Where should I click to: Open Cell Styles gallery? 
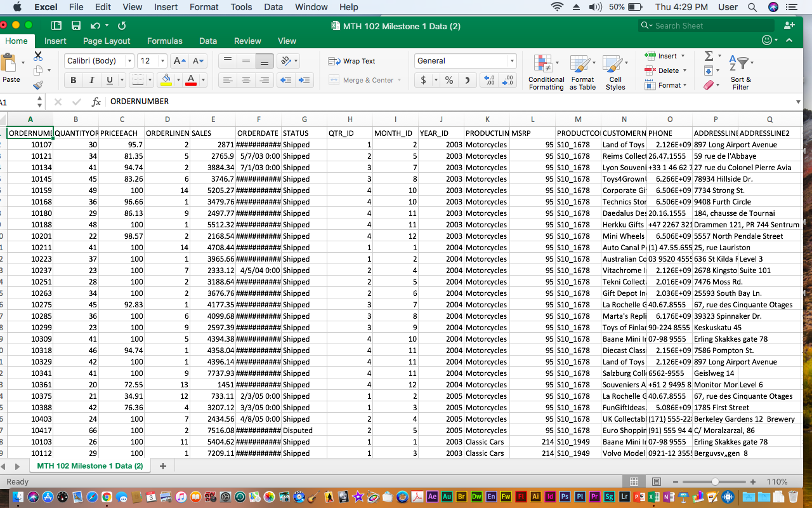point(615,72)
